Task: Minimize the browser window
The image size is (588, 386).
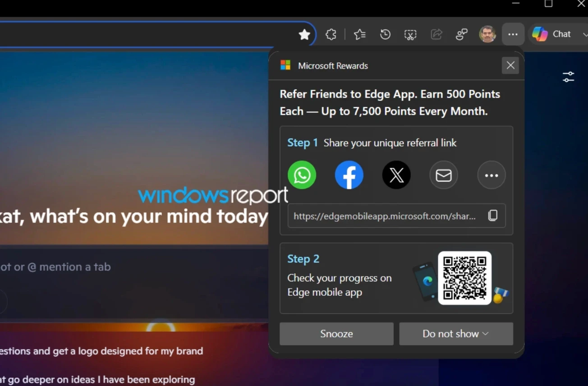Action: [x=516, y=4]
